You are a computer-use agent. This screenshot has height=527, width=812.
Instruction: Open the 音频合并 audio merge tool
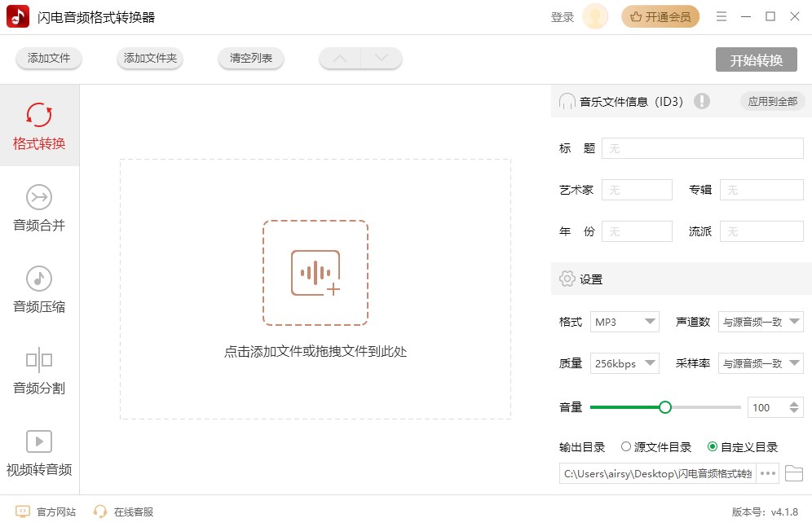(x=38, y=209)
